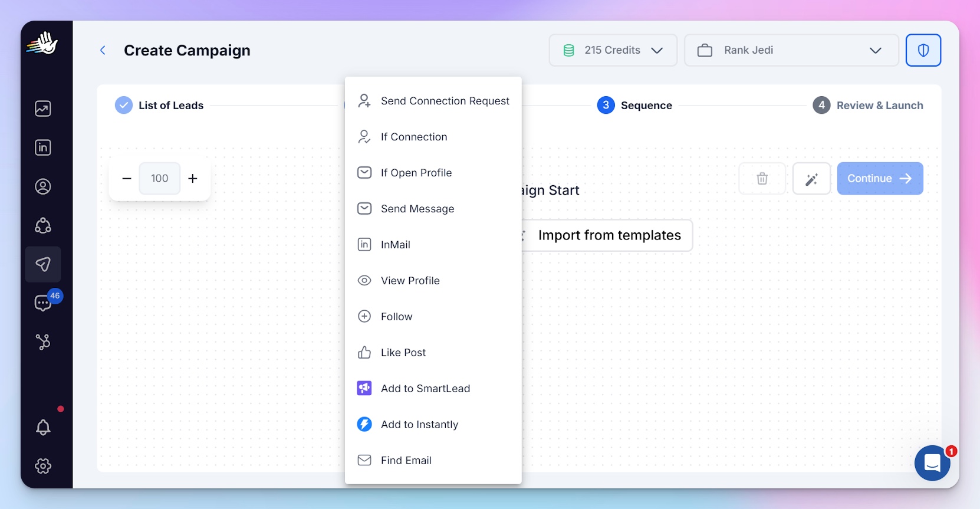This screenshot has width=980, height=509.
Task: Click the shield icon button
Action: tap(923, 50)
